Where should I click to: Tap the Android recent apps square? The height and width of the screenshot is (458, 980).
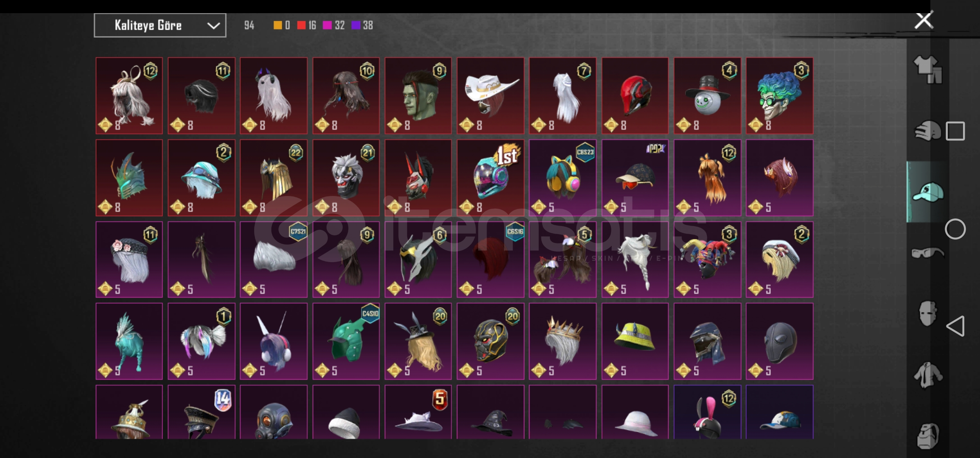click(955, 131)
